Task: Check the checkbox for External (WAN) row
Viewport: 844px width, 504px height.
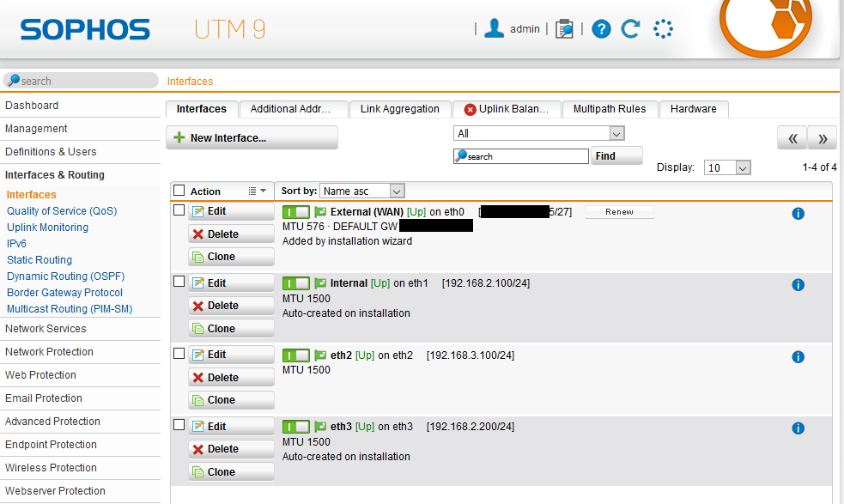Action: [x=179, y=209]
